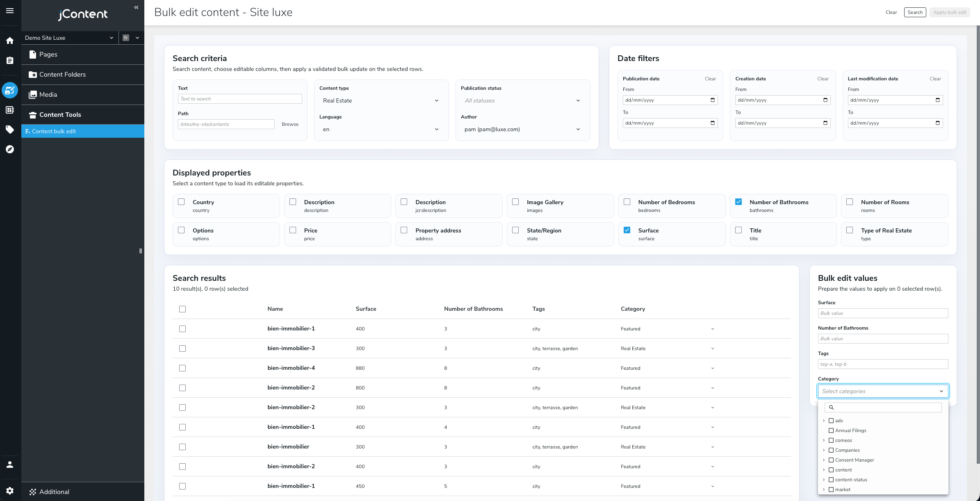Viewport: 980px width, 501px height.
Task: Open the clipboard workflow icon
Action: pos(10,61)
